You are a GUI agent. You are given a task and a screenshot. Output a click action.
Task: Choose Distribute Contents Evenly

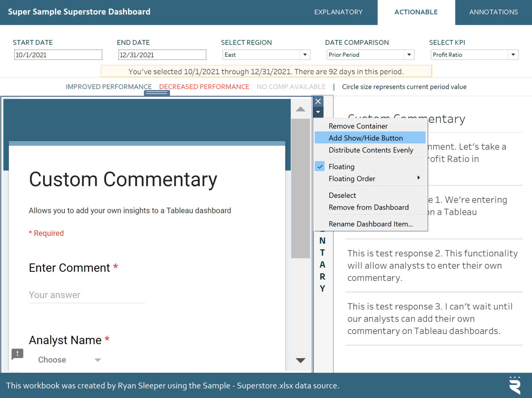point(371,150)
